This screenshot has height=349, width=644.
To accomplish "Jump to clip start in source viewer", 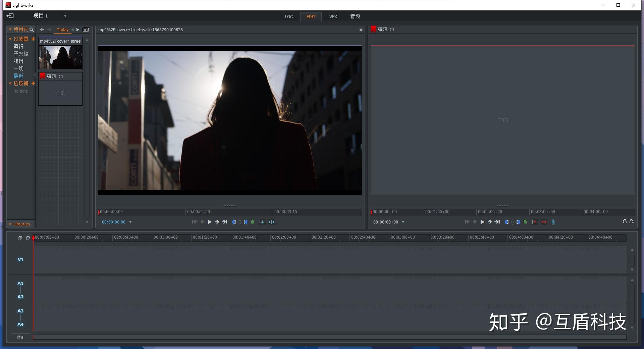I will point(195,222).
